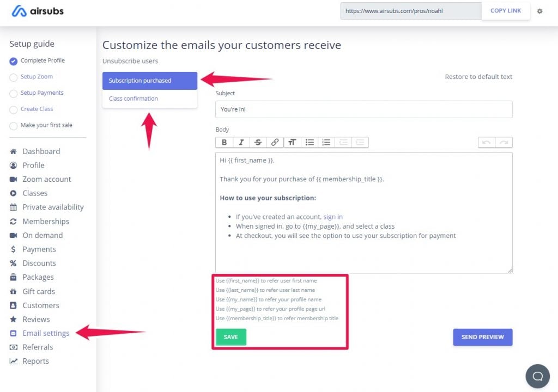Screen dimensions: 558x392
Task: Click Restore to default text
Action: click(478, 76)
